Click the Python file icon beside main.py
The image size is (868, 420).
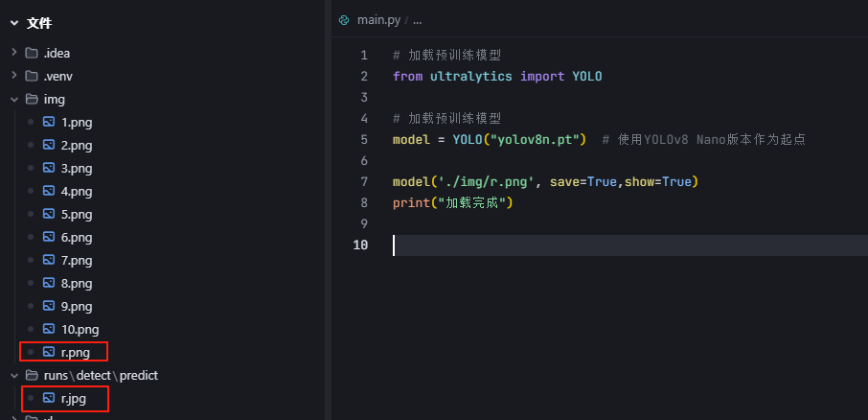pyautogui.click(x=344, y=19)
